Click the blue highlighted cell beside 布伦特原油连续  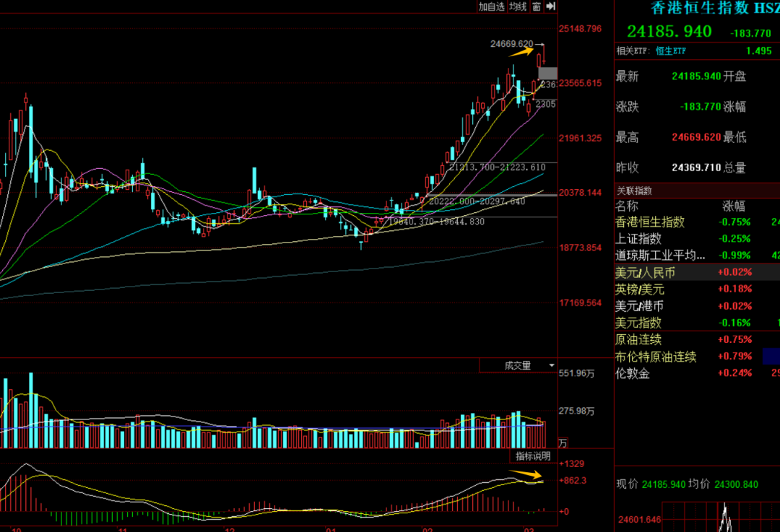pos(771,356)
